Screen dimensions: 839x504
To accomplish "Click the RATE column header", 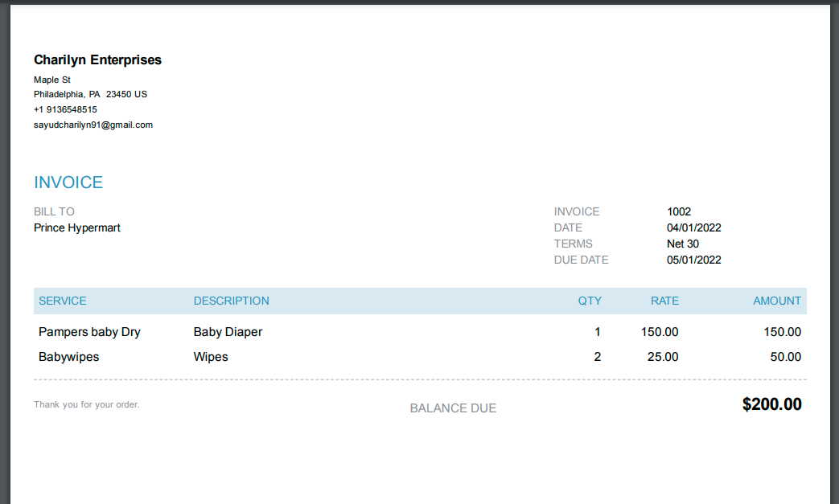I will [x=664, y=301].
